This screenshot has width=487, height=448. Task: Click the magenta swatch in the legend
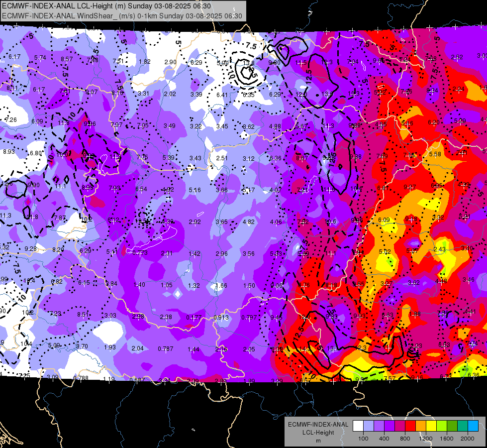point(400,426)
